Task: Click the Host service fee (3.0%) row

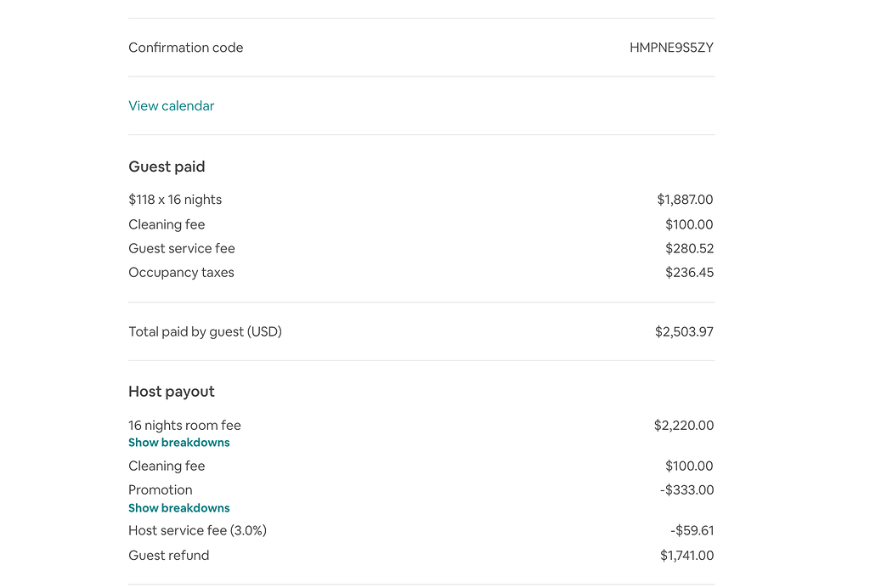Action: [x=197, y=529]
